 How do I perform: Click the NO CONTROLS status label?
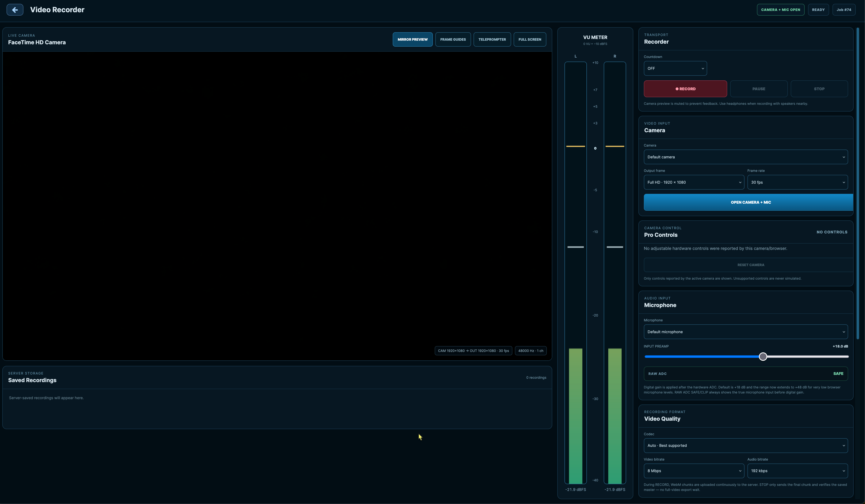832,232
